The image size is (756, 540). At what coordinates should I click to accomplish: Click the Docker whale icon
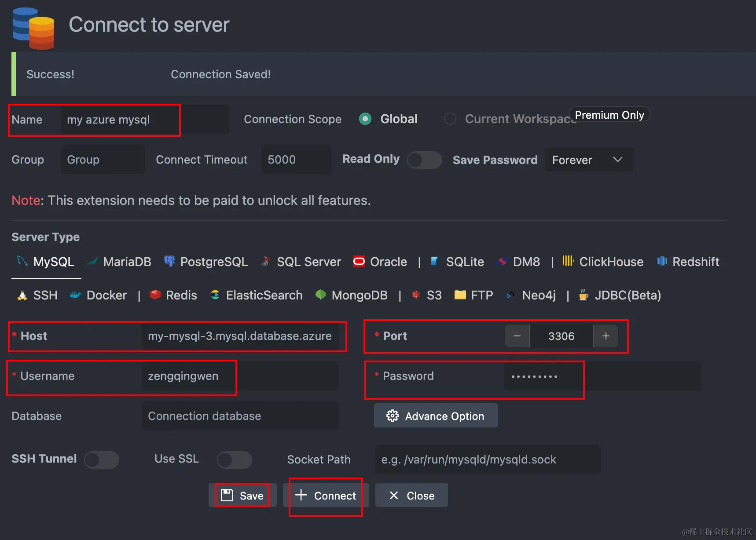75,295
